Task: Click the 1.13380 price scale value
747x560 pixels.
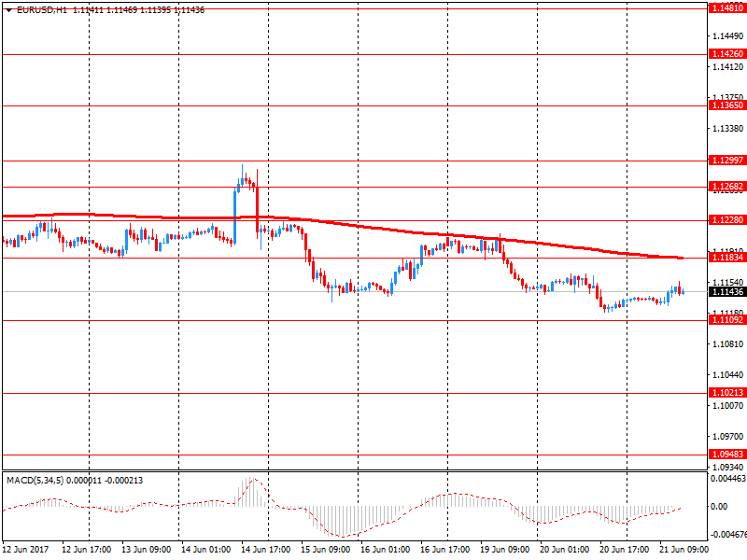Action: [x=727, y=129]
